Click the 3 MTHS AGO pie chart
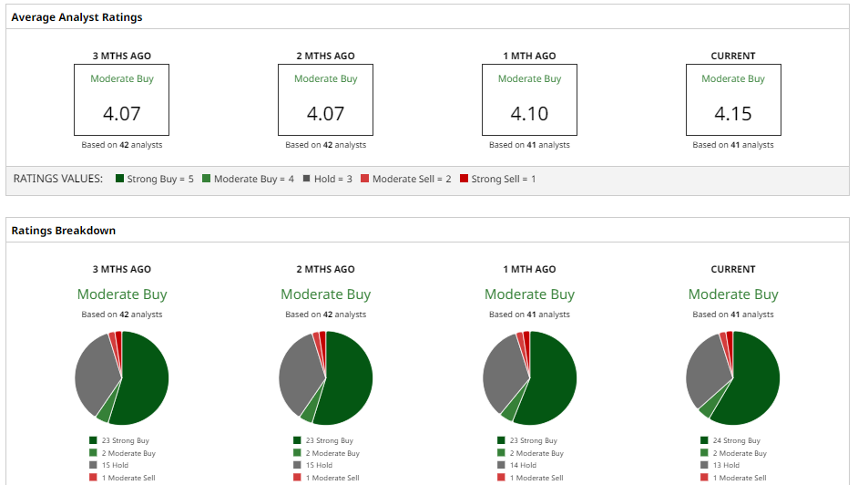 pos(122,377)
